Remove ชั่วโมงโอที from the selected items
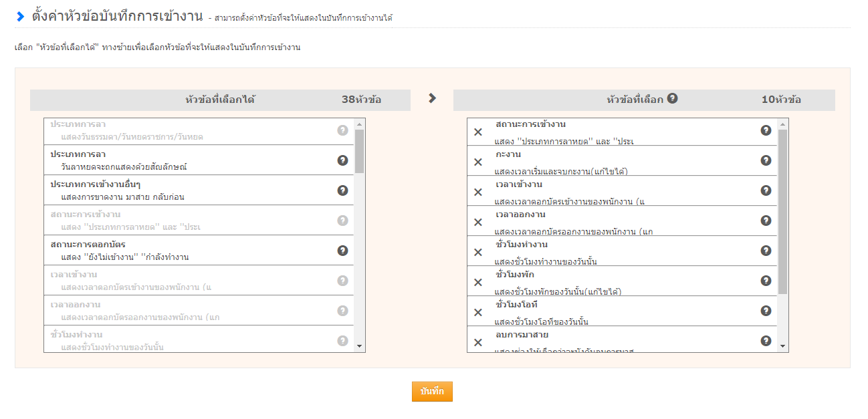The width and height of the screenshot is (868, 419). coord(478,312)
